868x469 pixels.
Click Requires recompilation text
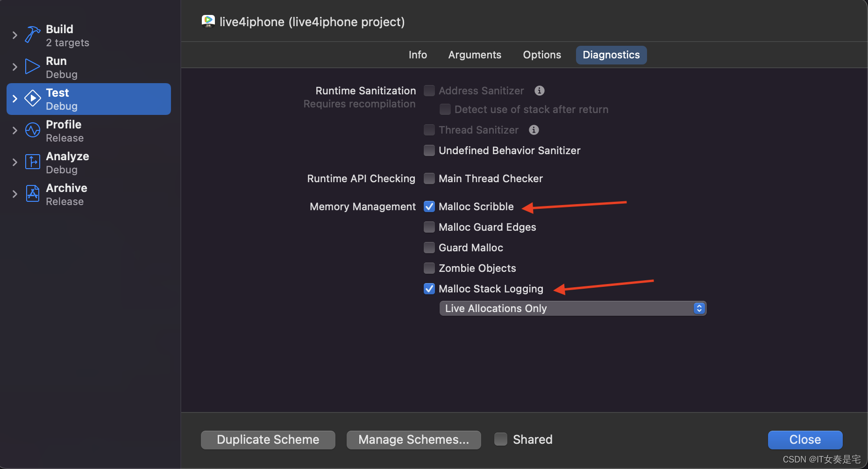pos(359,104)
